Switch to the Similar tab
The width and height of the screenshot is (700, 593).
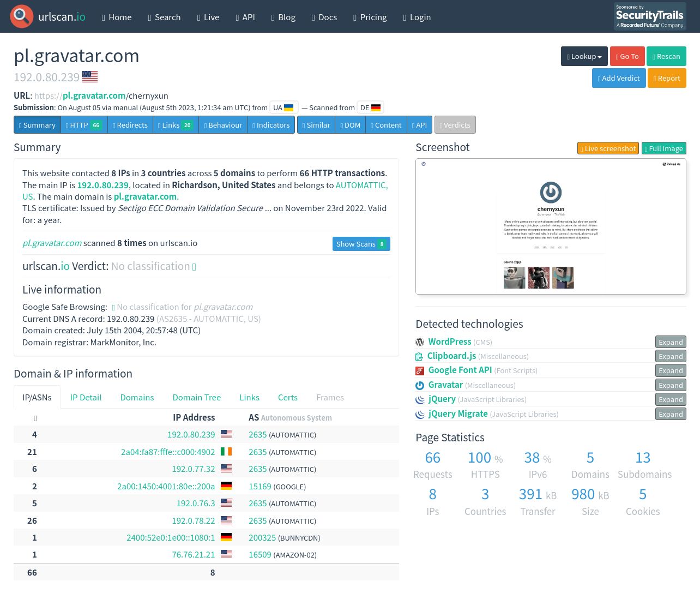(316, 125)
